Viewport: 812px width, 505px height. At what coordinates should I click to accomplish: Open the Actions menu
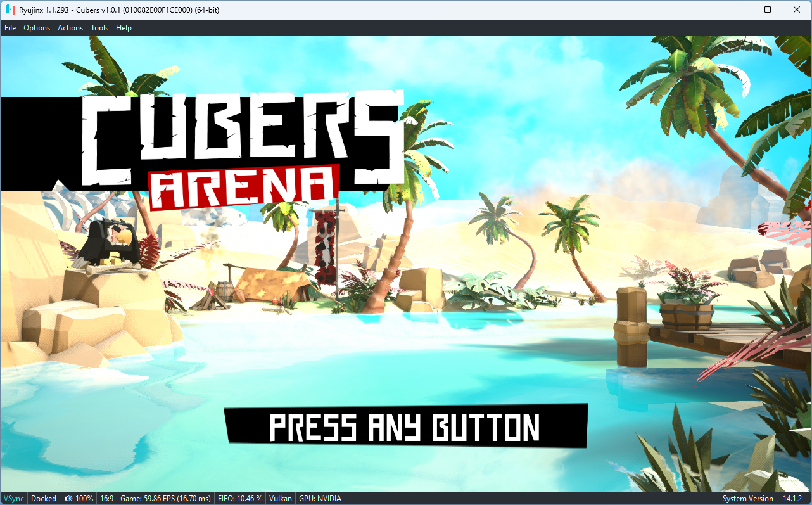pyautogui.click(x=70, y=27)
